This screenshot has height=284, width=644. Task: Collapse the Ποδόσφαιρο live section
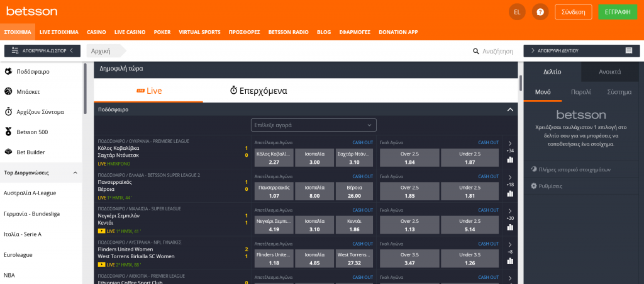(510, 110)
